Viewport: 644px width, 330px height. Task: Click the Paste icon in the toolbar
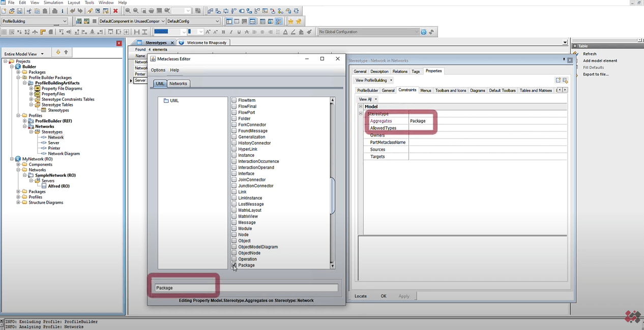pos(45,11)
